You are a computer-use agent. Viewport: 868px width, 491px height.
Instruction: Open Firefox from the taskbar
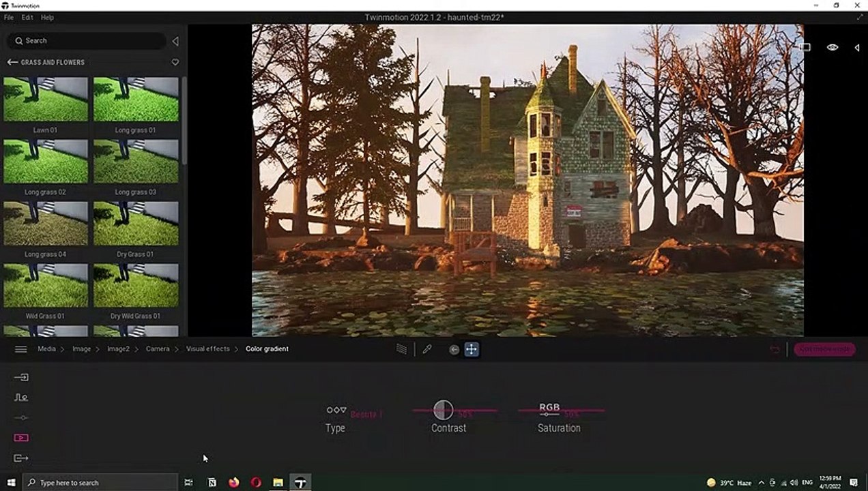click(234, 483)
